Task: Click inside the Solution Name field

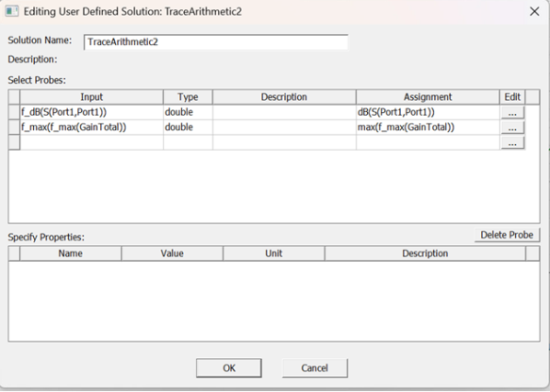Action: tap(216, 41)
